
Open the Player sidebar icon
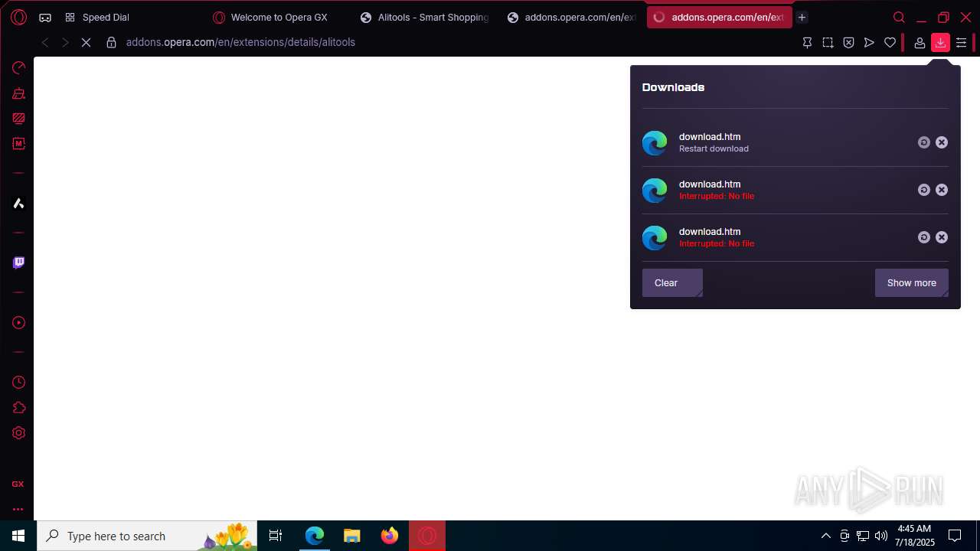click(x=18, y=323)
